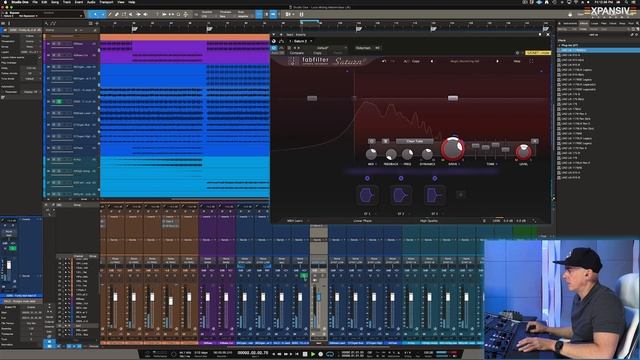The height and width of the screenshot is (360, 640).
Task: Open the third modulation source slot
Action: click(434, 196)
